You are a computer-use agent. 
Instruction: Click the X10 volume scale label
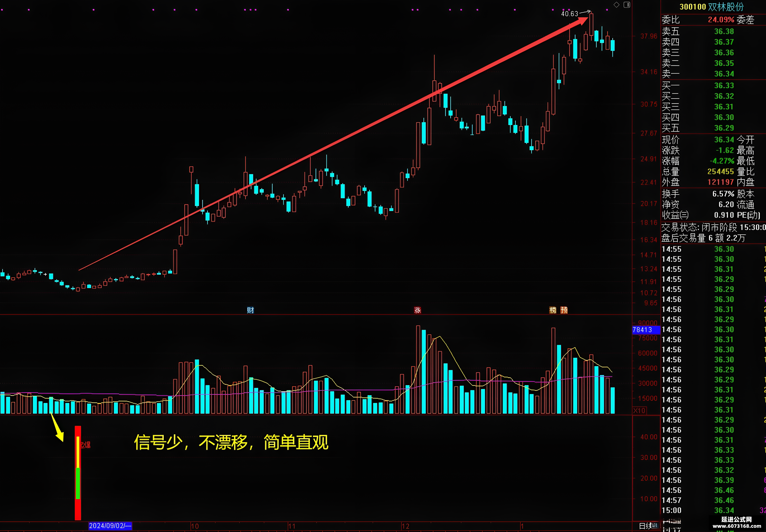tap(639, 410)
